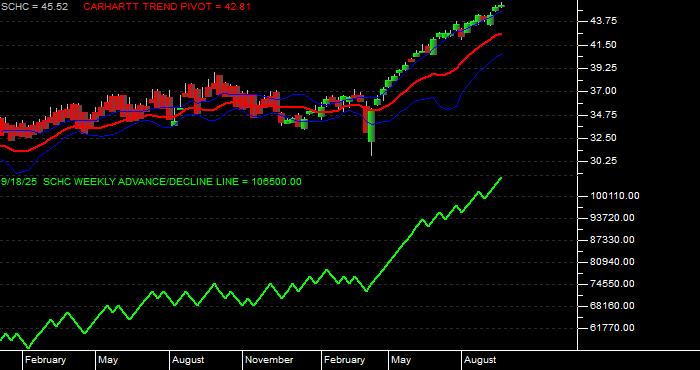Screen dimensions: 700x370
Task: Click the 39.25 price axis value
Action: (x=603, y=68)
